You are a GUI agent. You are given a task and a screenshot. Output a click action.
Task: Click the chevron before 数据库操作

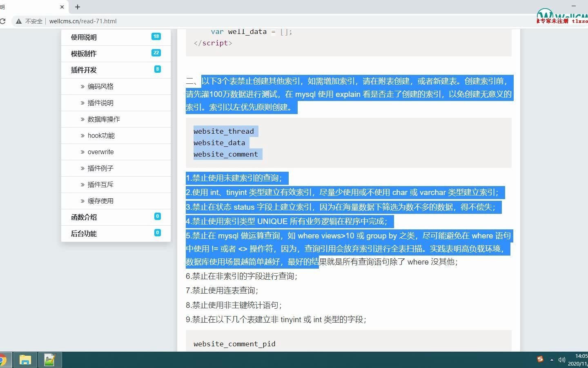tap(82, 119)
